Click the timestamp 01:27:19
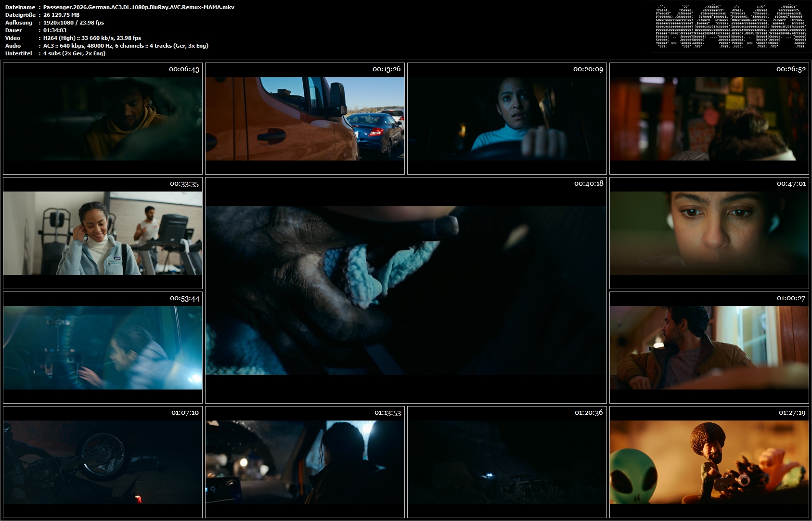Screen dimensions: 812x521 pyautogui.click(x=792, y=412)
